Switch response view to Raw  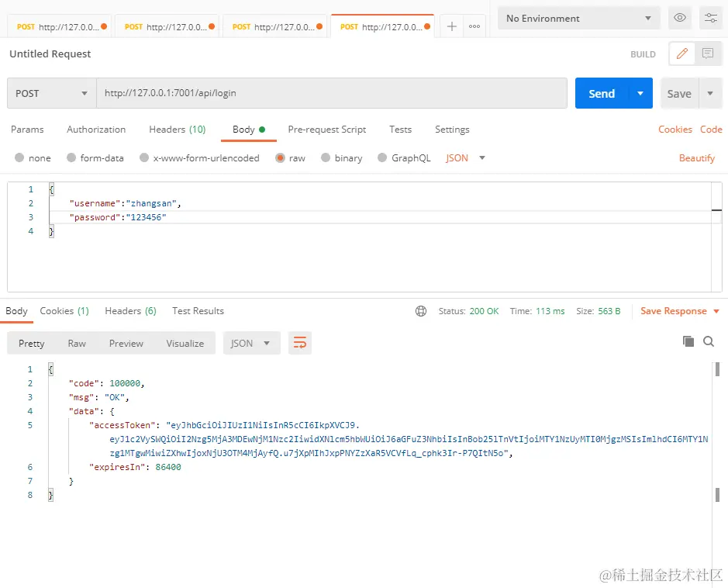[77, 343]
